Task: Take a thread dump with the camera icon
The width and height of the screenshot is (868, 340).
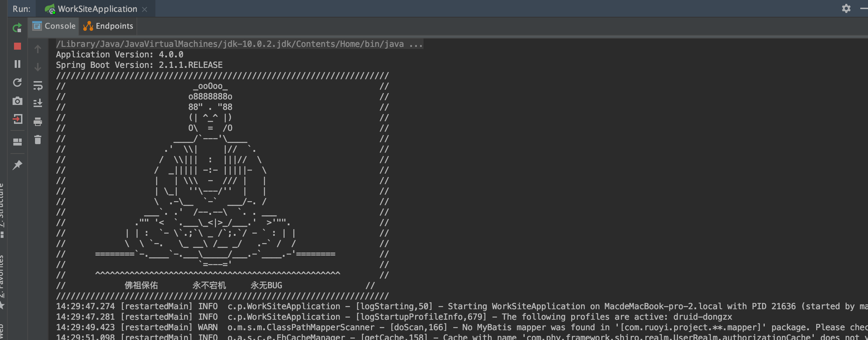Action: click(17, 101)
